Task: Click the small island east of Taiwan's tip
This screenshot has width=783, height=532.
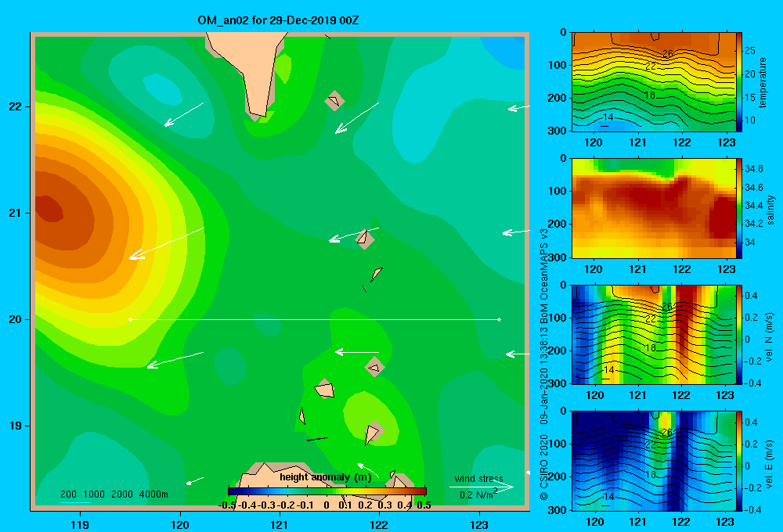Action: pyautogui.click(x=334, y=101)
